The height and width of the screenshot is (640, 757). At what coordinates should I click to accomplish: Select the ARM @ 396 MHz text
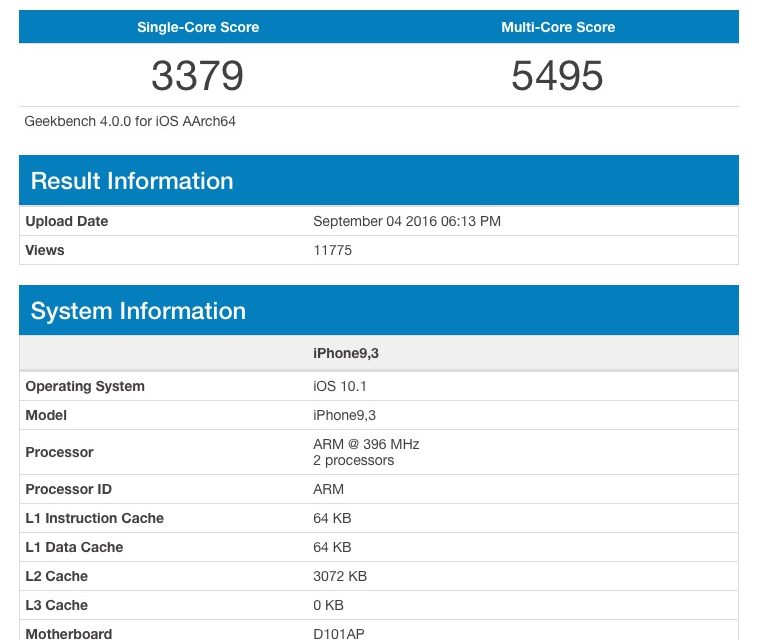click(366, 444)
